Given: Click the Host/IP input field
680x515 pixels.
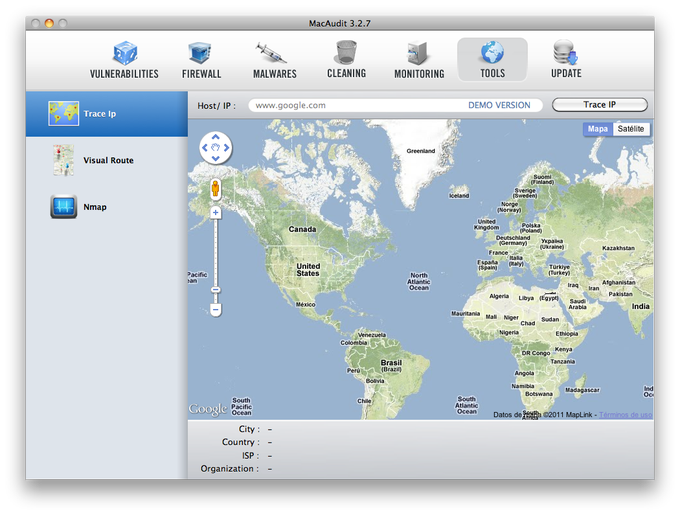Looking at the screenshot, I should (x=396, y=105).
